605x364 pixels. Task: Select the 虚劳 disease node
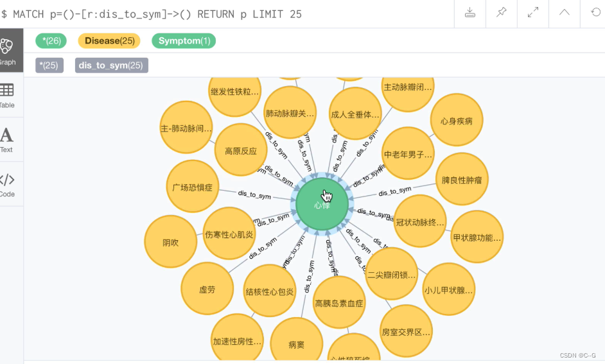pyautogui.click(x=207, y=289)
